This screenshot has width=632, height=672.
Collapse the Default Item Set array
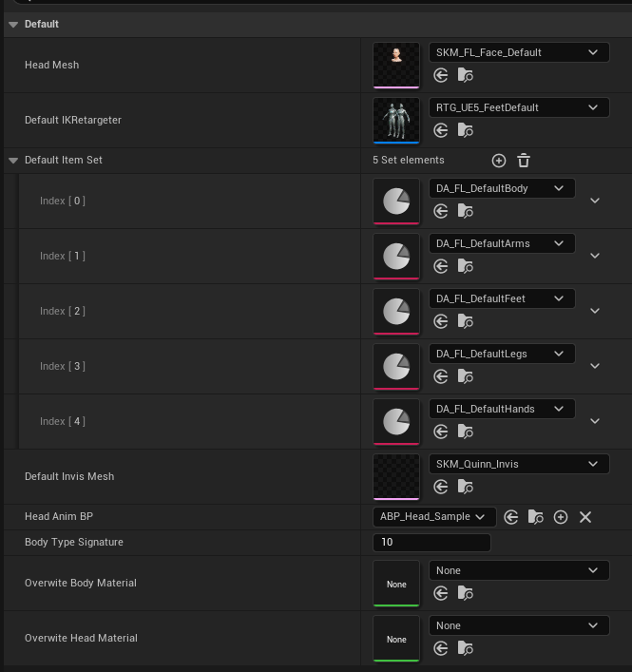[13, 161]
